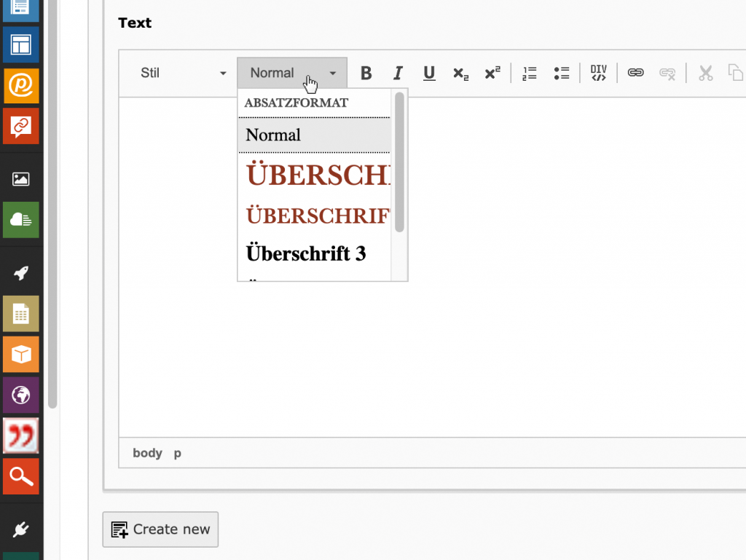
Task: Open the Stil style dropdown
Action: click(x=183, y=74)
